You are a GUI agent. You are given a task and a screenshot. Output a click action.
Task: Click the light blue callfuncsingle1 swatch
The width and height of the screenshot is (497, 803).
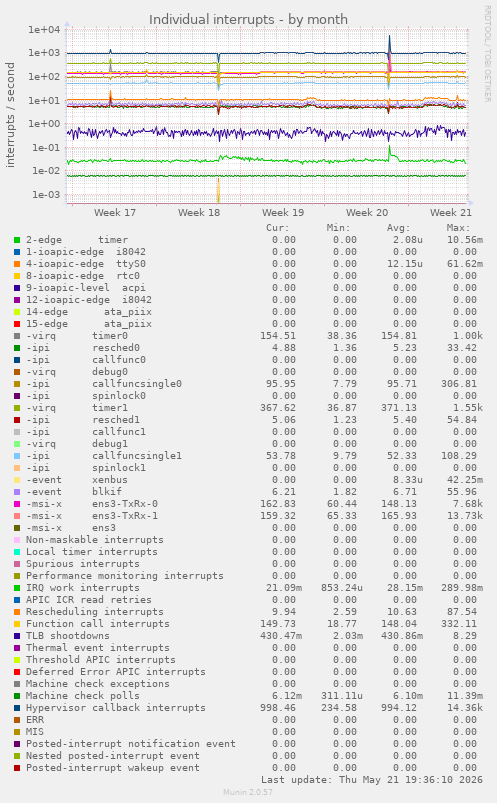[x=17, y=456]
